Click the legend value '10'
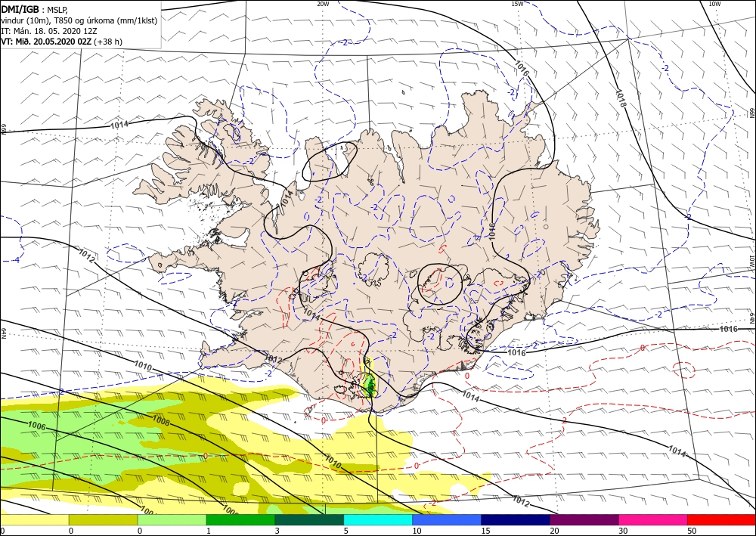Image resolution: width=756 pixels, height=536 pixels. click(x=417, y=531)
